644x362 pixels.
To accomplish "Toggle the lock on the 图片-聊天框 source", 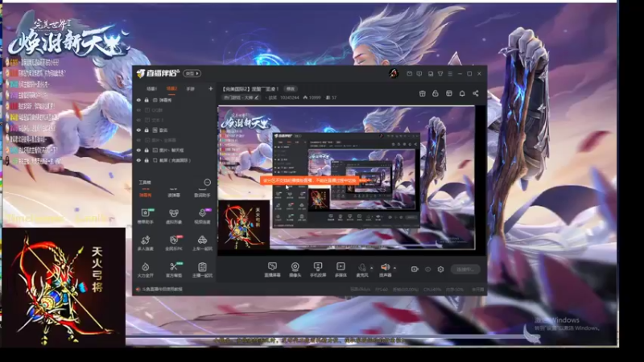I will coord(147,150).
